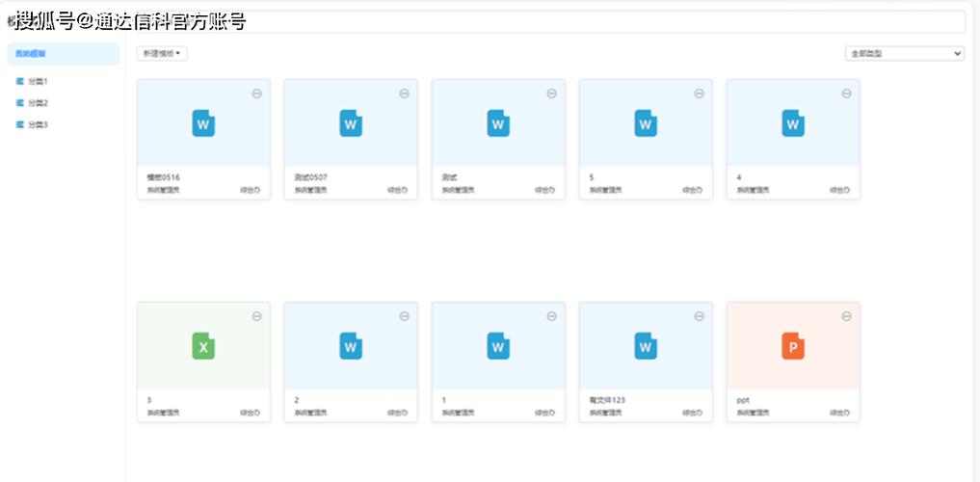The width and height of the screenshot is (980, 482).
Task: Click the minus icon on card 4
Action: pos(847,94)
